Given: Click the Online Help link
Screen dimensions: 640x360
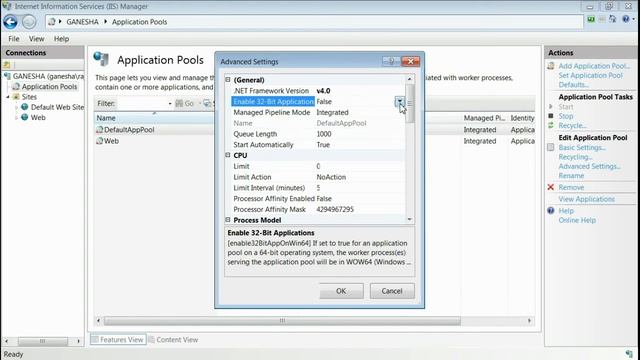Looking at the screenshot, I should pos(577,220).
